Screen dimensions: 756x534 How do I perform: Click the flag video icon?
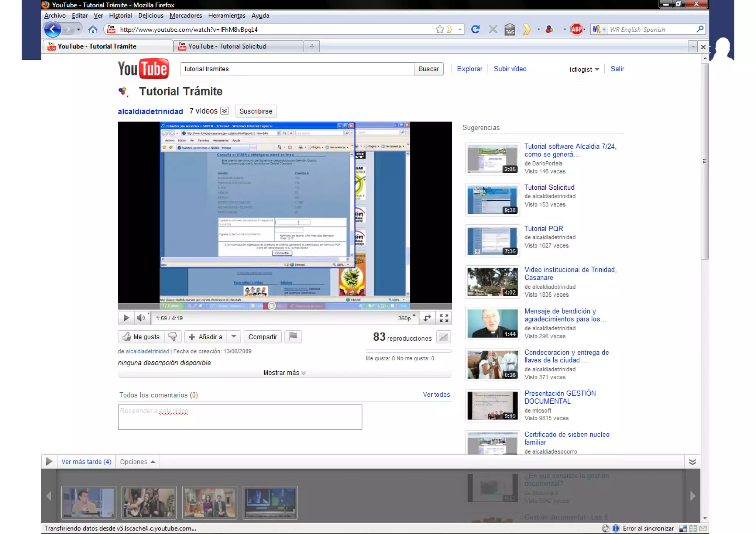pos(293,336)
